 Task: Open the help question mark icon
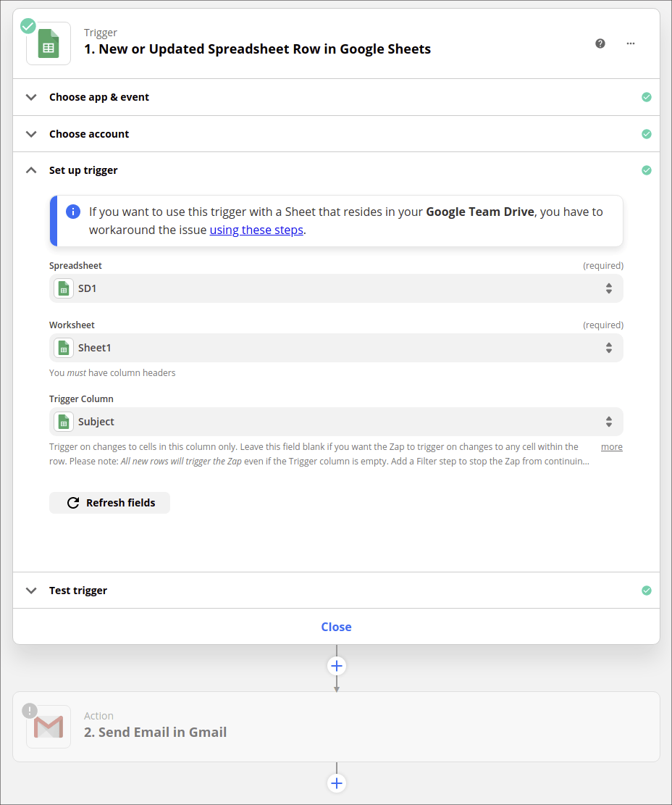click(600, 43)
